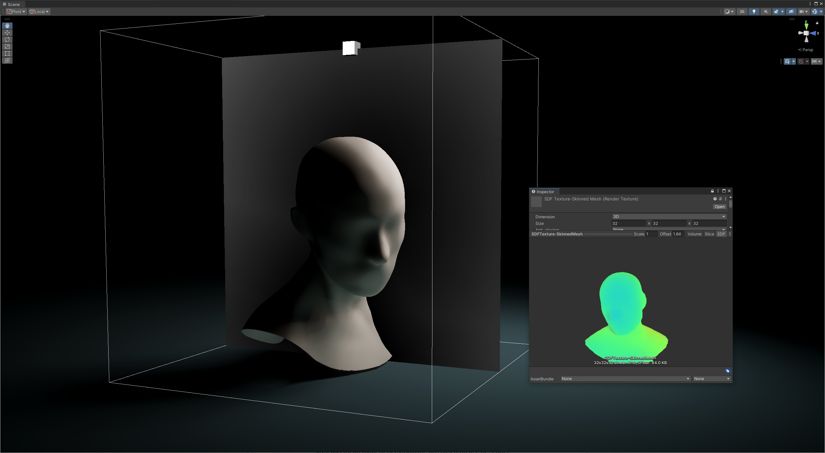Expand the Dimension 3D dropdown in Inspector
The height and width of the screenshot is (453, 825).
[669, 217]
